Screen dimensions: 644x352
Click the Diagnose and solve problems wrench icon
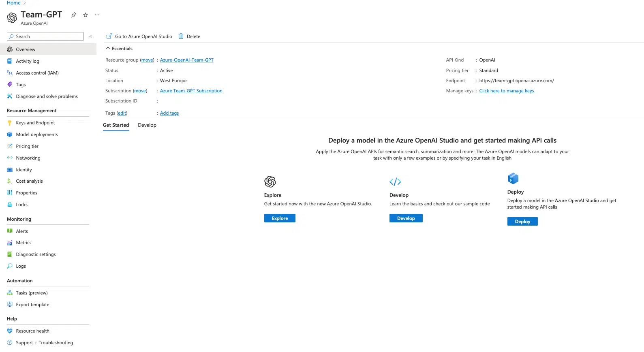(x=10, y=96)
